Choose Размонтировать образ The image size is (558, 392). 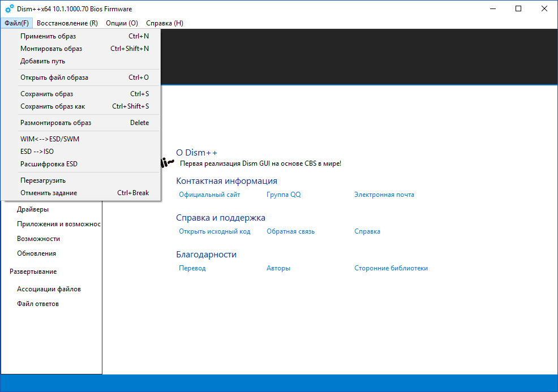pos(81,122)
